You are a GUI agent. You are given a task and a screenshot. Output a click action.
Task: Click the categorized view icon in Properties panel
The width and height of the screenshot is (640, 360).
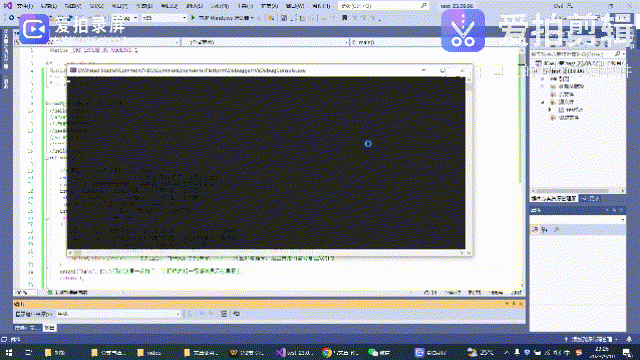[535, 230]
